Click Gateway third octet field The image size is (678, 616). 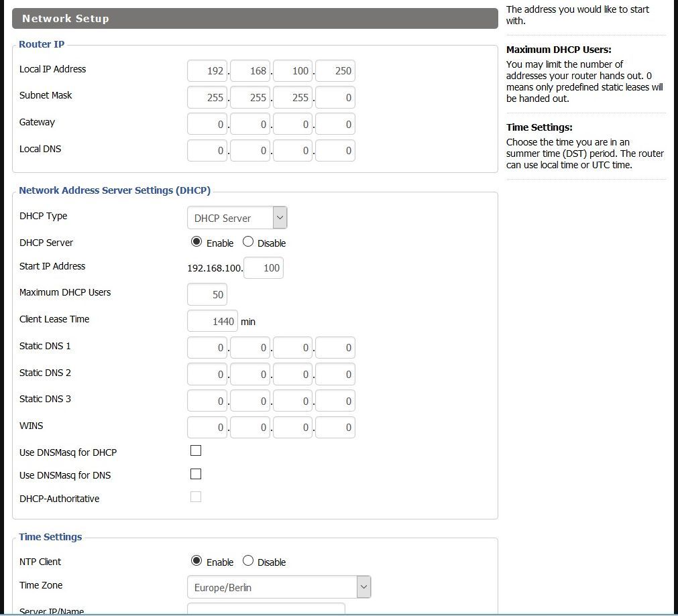click(293, 125)
